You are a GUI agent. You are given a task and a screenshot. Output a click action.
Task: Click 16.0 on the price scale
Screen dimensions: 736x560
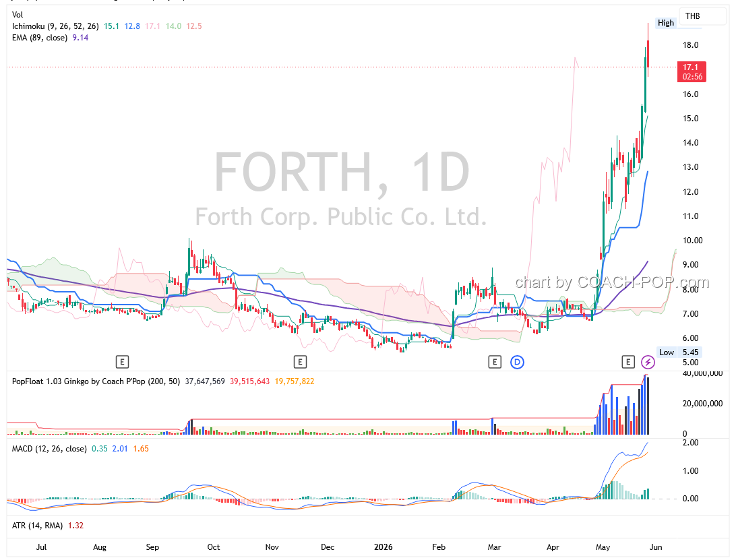click(690, 94)
